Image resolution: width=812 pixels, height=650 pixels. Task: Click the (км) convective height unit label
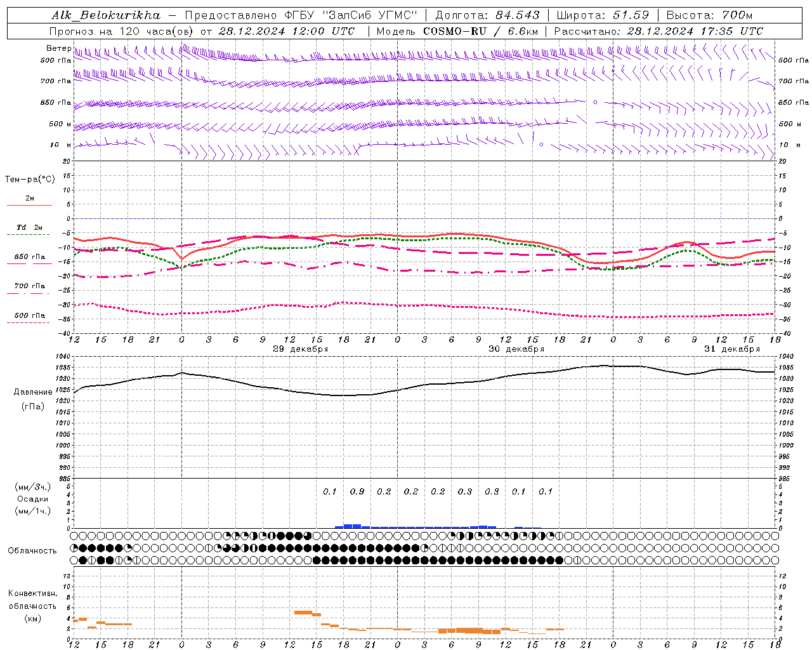33,618
